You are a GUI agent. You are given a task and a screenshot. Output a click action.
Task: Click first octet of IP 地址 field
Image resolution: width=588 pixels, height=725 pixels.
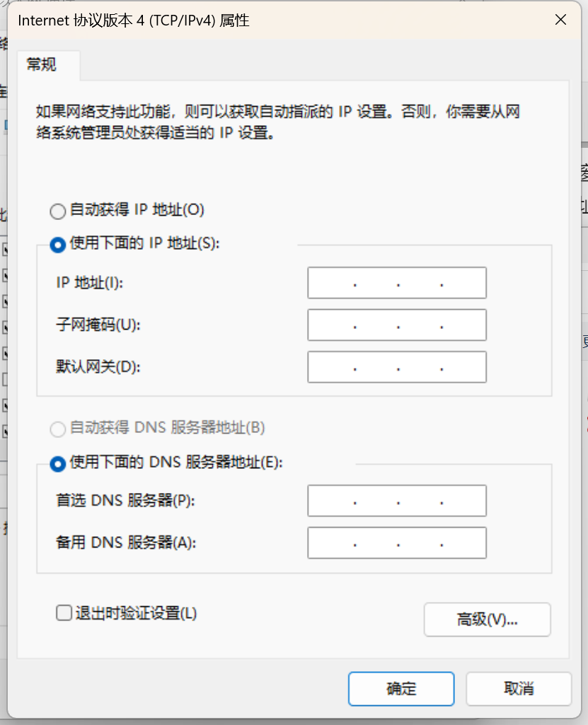(x=331, y=284)
